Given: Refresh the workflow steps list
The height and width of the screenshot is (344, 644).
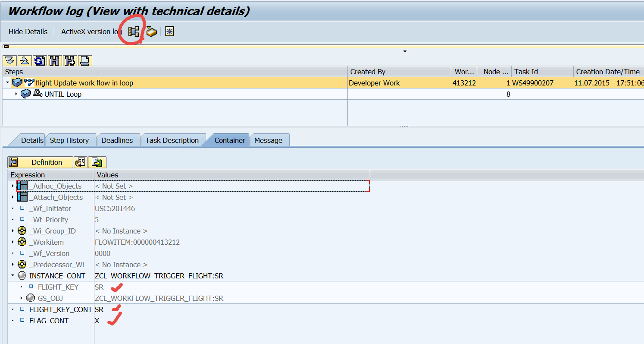Looking at the screenshot, I should tap(39, 60).
